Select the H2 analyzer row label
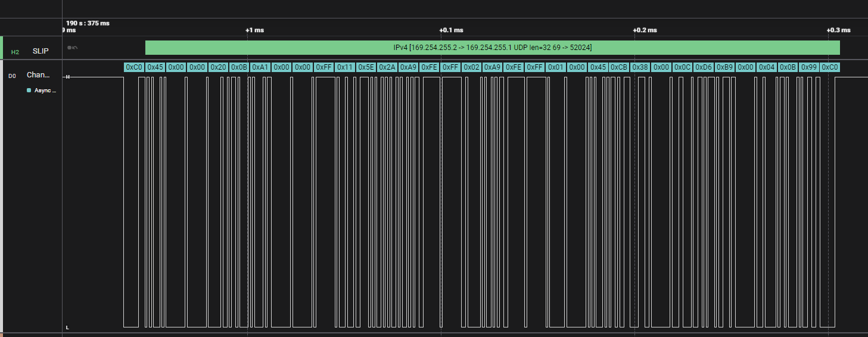The image size is (868, 337). coord(15,52)
